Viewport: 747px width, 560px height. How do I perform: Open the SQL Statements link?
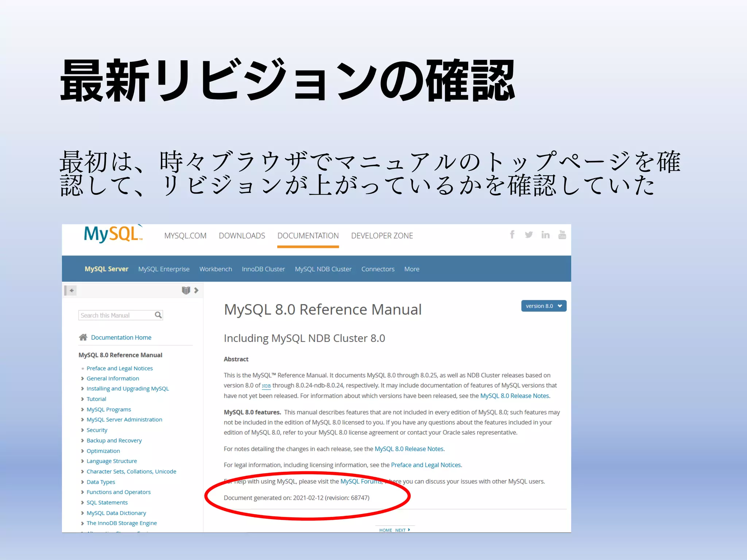pos(107,502)
